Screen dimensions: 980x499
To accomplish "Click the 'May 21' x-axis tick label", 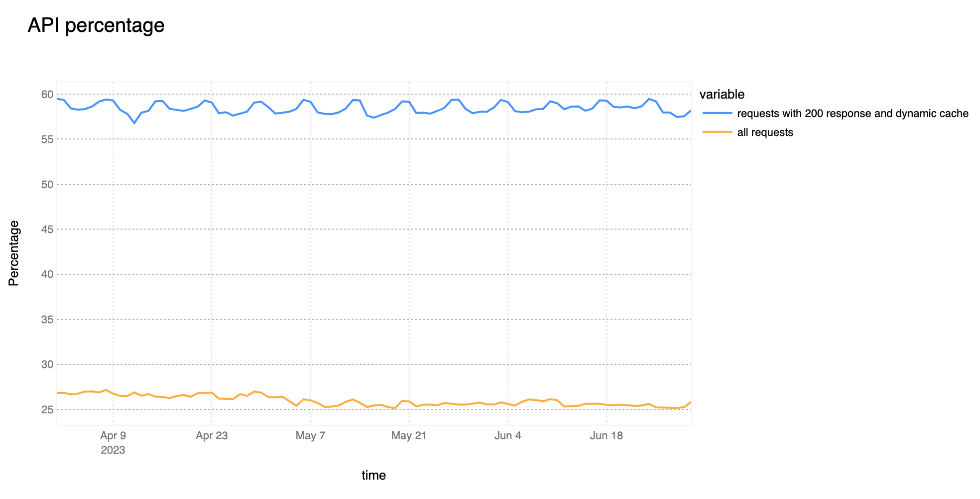I will point(409,436).
